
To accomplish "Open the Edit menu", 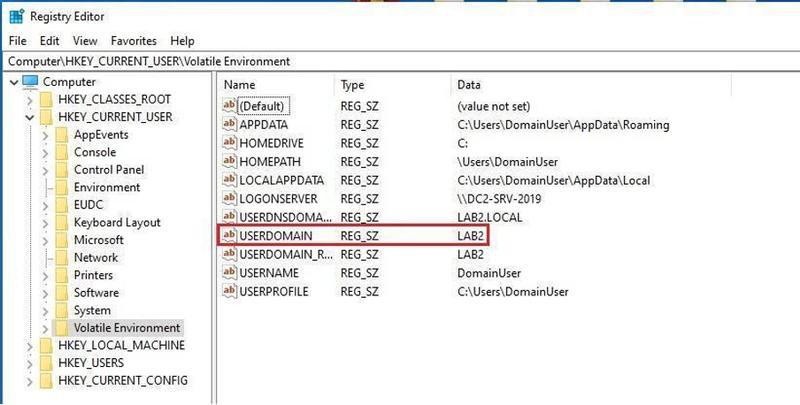I will point(49,41).
